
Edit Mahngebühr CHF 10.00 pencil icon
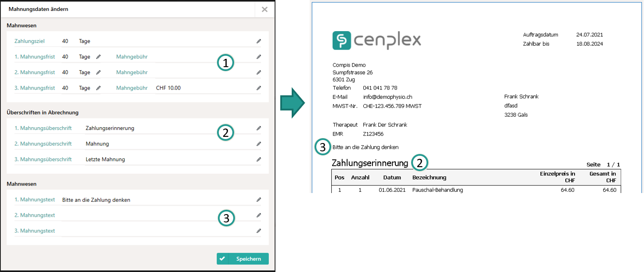coord(259,88)
